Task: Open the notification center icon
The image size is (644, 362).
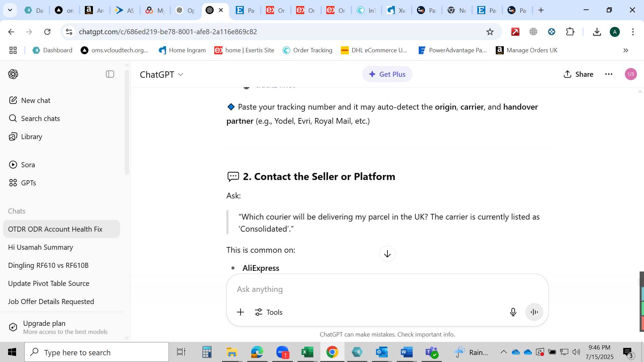Action: [628, 352]
